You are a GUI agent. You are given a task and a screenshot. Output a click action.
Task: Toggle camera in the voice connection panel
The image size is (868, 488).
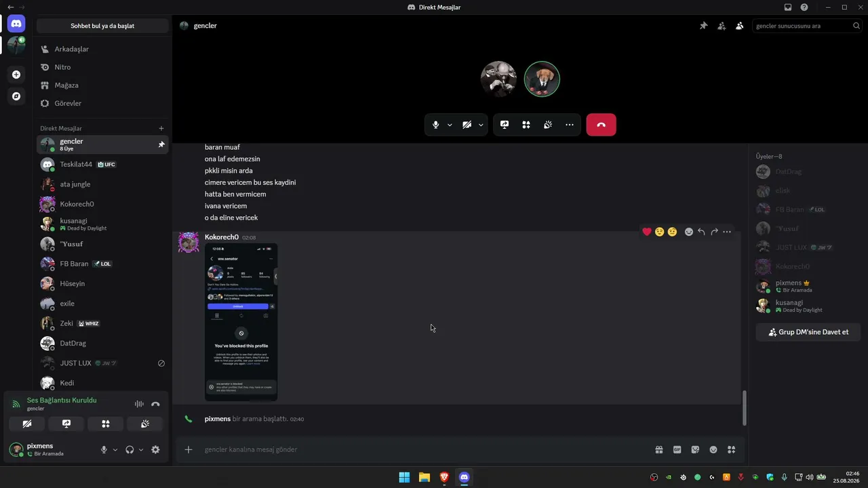pos(27,424)
